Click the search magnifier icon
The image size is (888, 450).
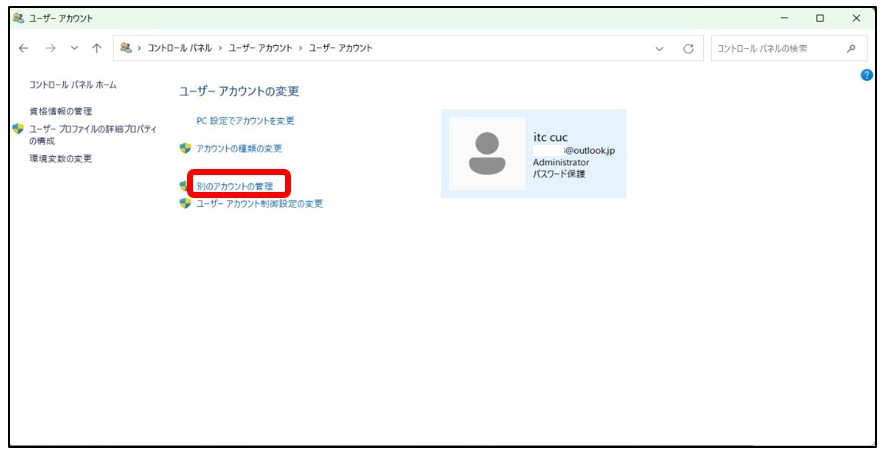[x=851, y=48]
